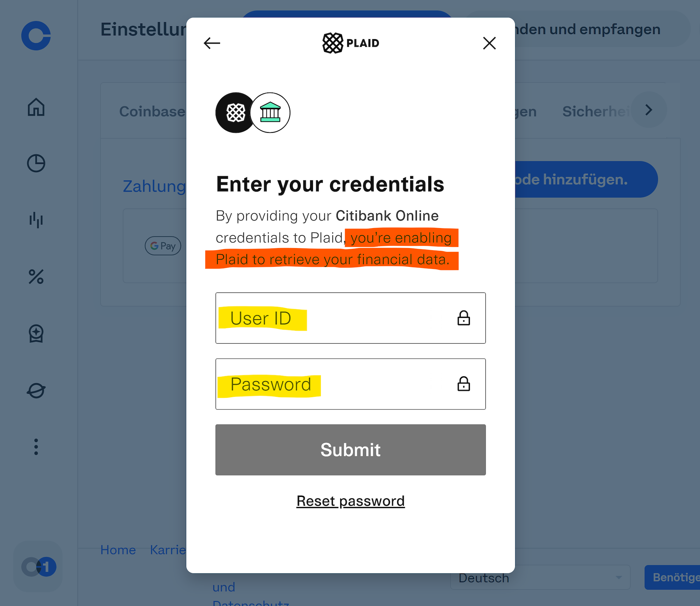Go back with the Plaid arrow

click(x=212, y=43)
